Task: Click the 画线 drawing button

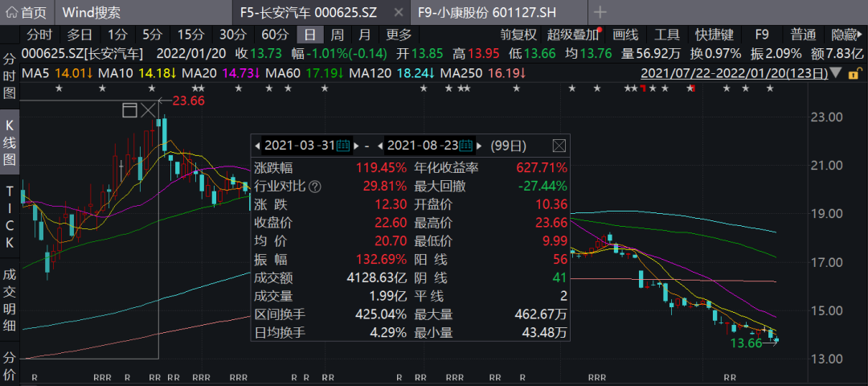Action: (x=624, y=35)
